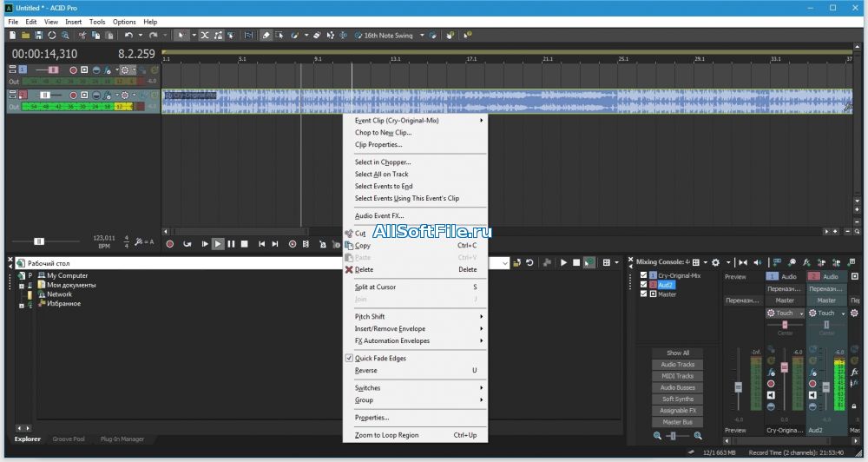Toggle auto preview in Explorer toolbar
Viewport: 868px width, 462px height.
589,262
